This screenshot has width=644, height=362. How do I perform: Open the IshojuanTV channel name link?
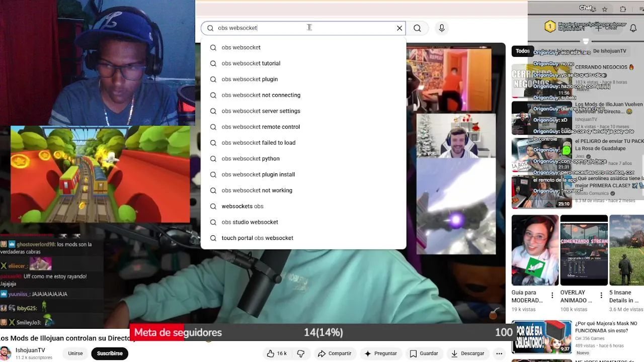pyautogui.click(x=30, y=350)
